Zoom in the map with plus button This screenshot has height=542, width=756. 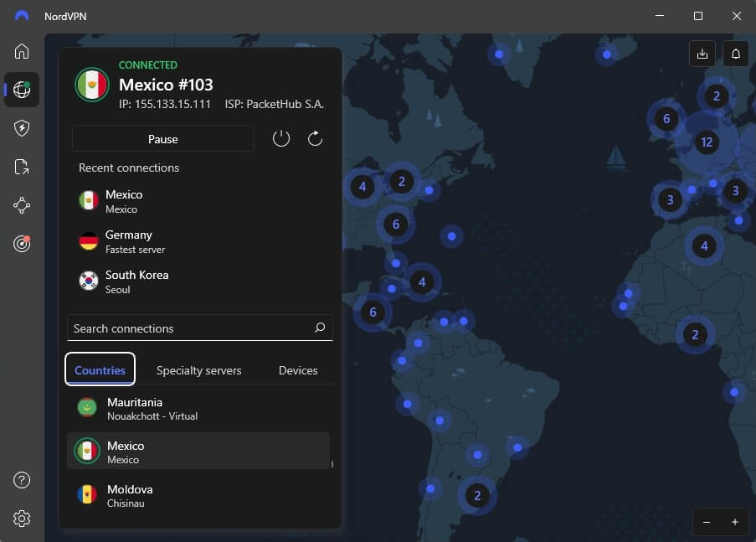(x=735, y=522)
